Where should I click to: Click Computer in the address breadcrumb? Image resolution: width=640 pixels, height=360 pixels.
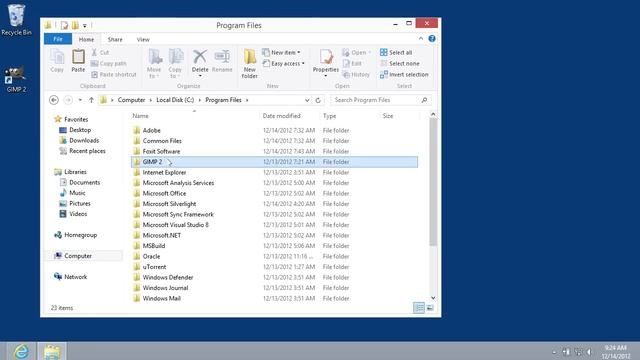[x=131, y=100]
